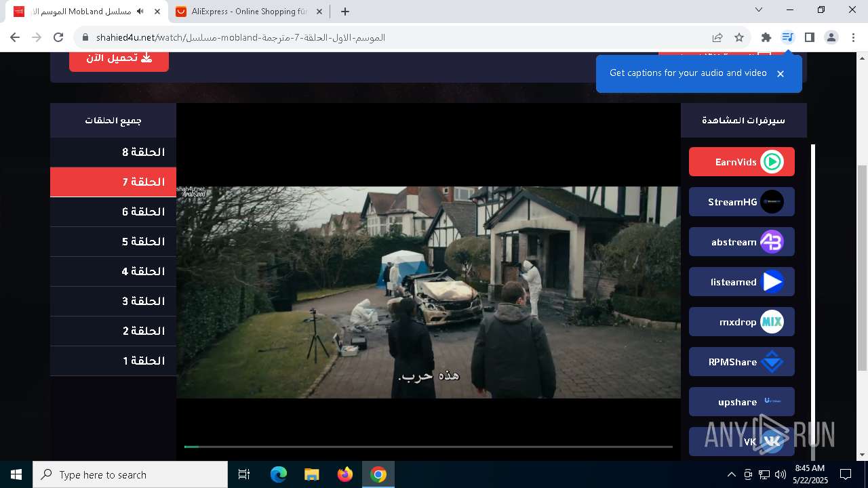868x488 pixels.
Task: Open the network status tray icon
Action: click(x=764, y=474)
